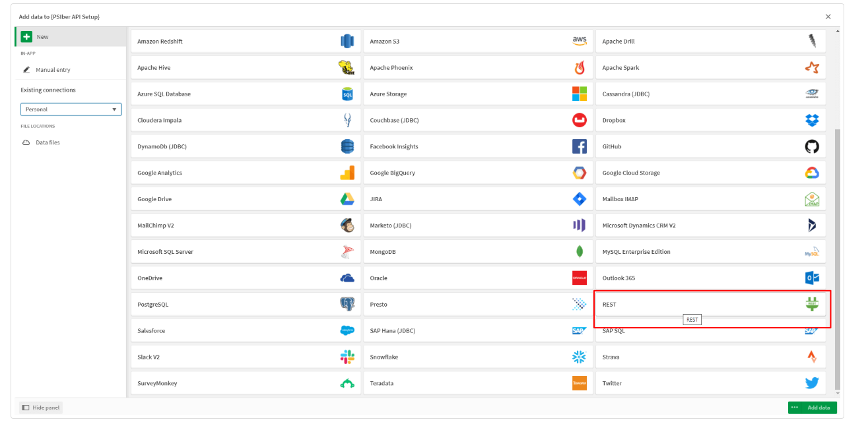The image size is (868, 426).
Task: Toggle the Hide panel button
Action: pos(41,408)
